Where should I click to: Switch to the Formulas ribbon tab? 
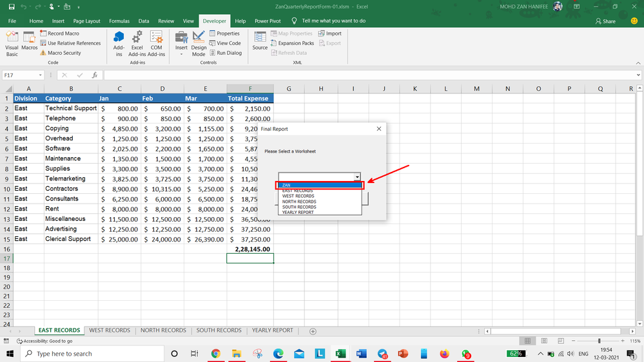(119, 21)
